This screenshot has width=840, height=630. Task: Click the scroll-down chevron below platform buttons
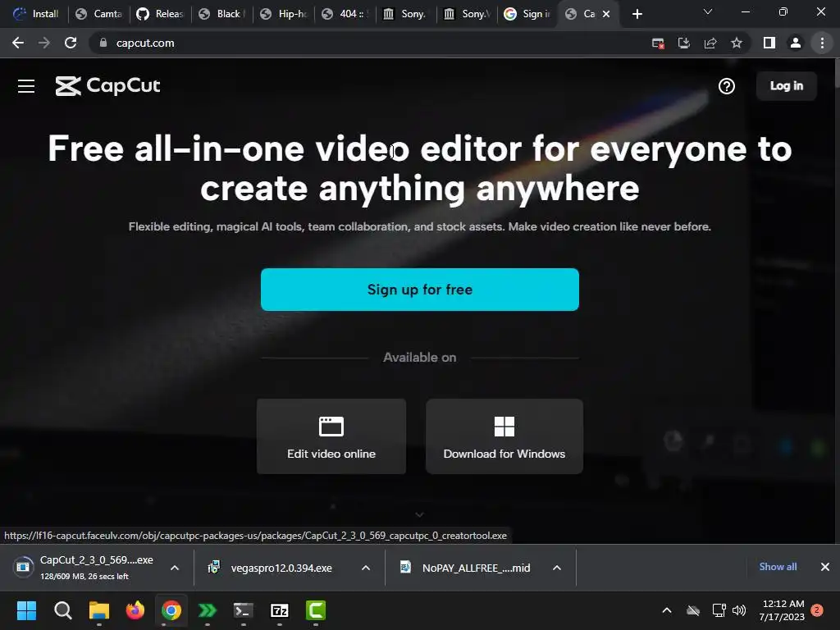419,514
